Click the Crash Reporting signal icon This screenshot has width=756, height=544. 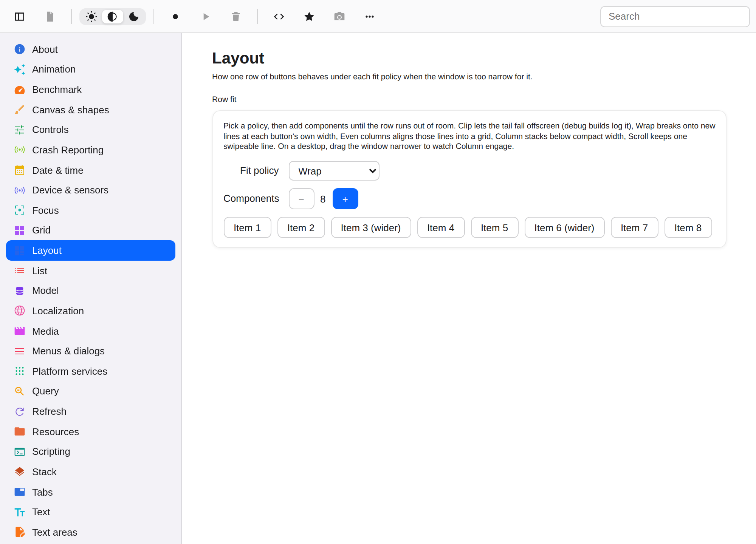20,150
